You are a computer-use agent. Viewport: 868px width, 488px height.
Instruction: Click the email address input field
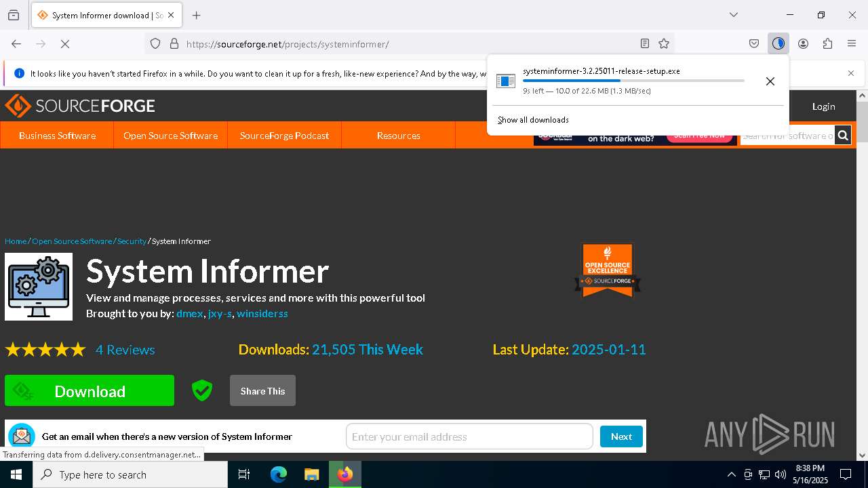point(469,436)
